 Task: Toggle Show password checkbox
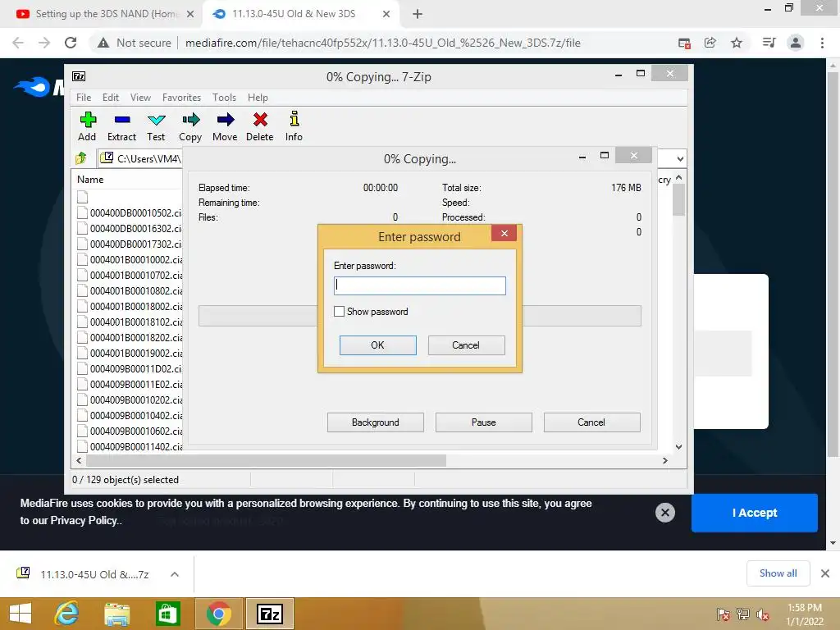339,311
